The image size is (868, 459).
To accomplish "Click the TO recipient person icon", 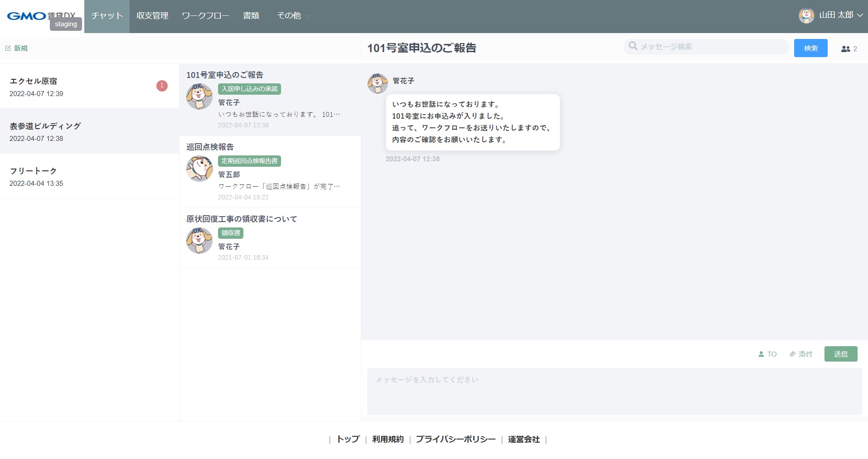I will click(761, 354).
